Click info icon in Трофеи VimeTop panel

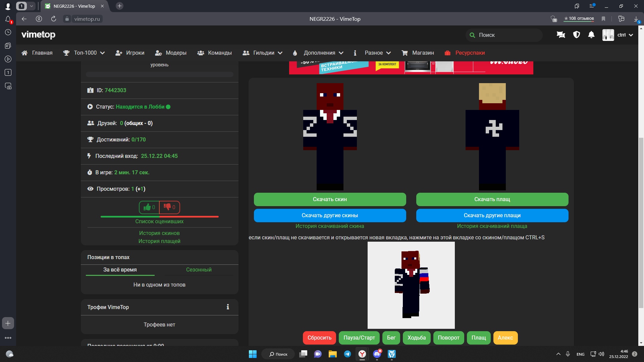pos(228,307)
